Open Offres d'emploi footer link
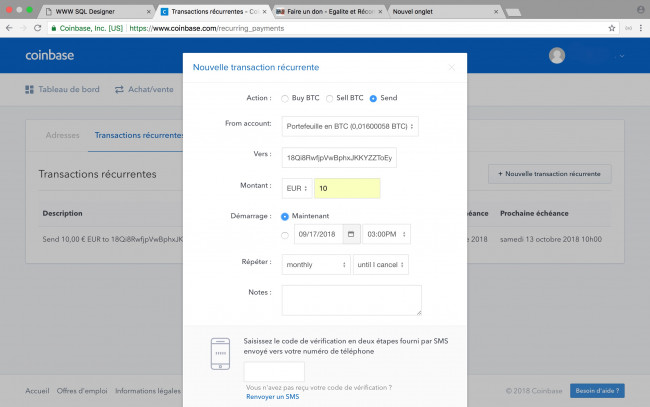 (x=82, y=391)
